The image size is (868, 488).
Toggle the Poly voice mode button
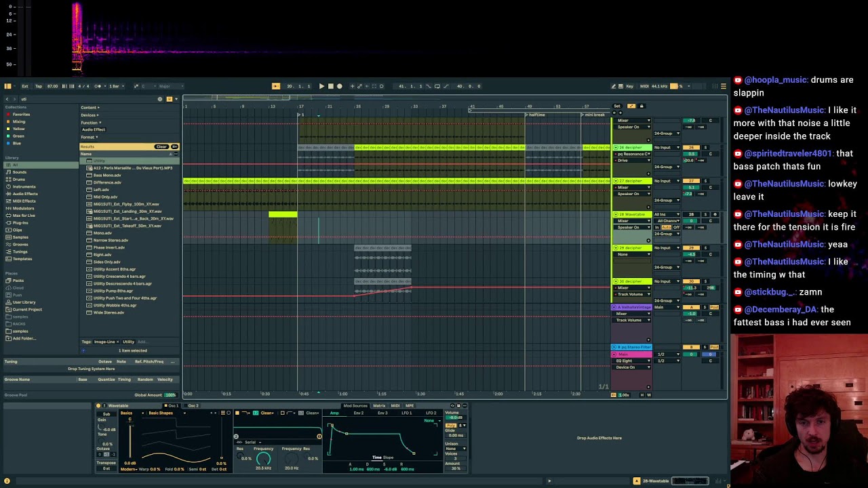click(x=452, y=425)
